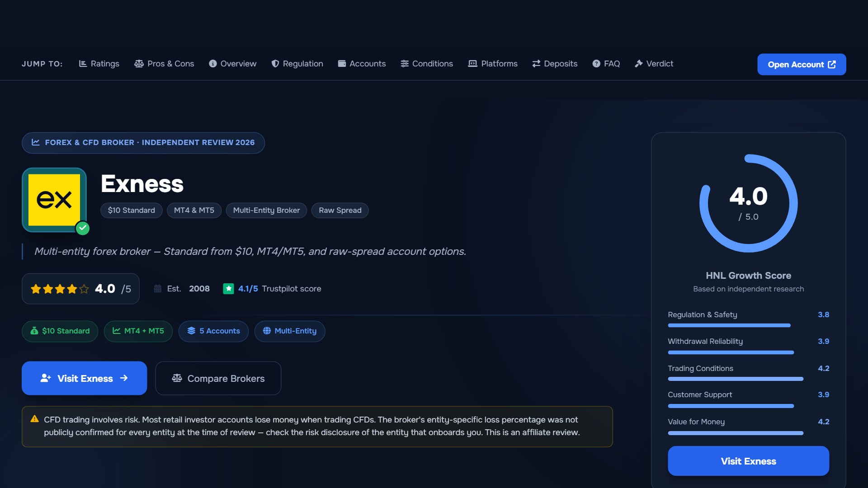This screenshot has width=868, height=488.
Task: Click the Value for Money 4.2 value
Action: pos(823,422)
